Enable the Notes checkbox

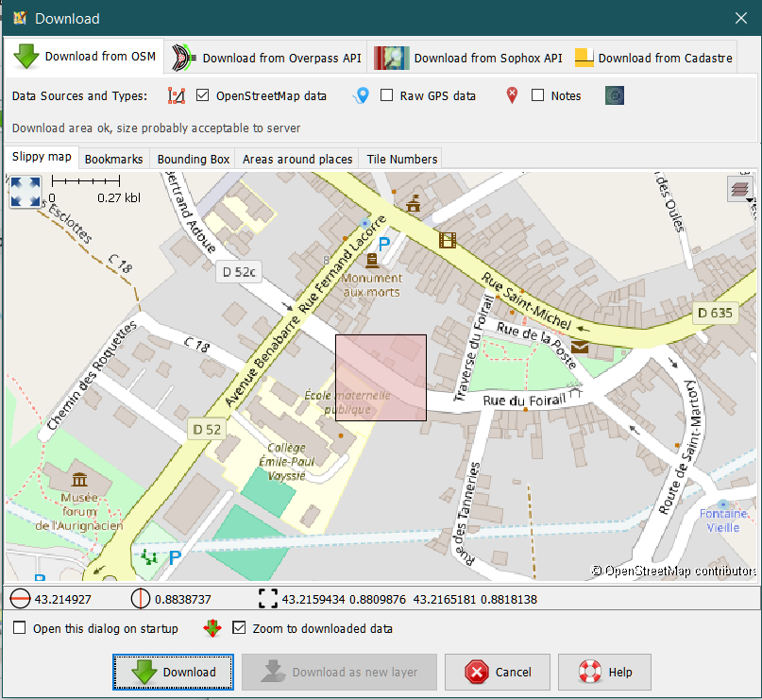(x=537, y=95)
